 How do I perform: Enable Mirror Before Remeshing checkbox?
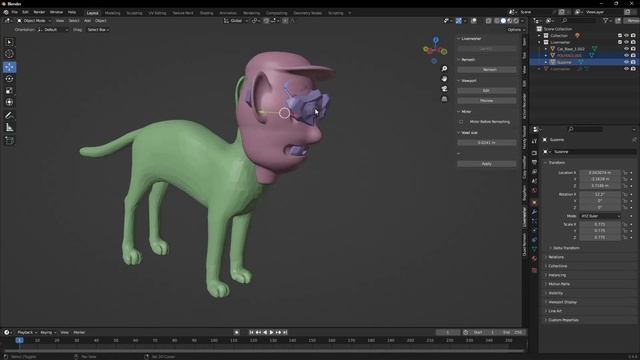coord(461,122)
